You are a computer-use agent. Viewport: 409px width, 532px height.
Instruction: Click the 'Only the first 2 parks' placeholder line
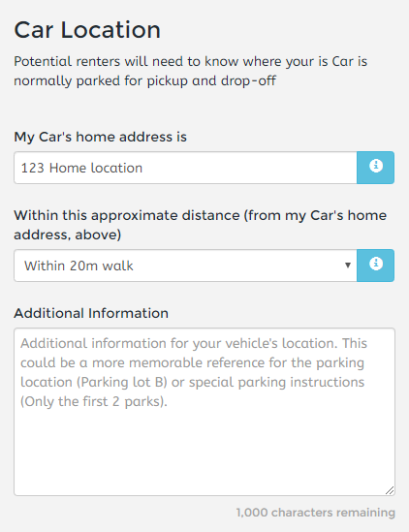click(94, 402)
